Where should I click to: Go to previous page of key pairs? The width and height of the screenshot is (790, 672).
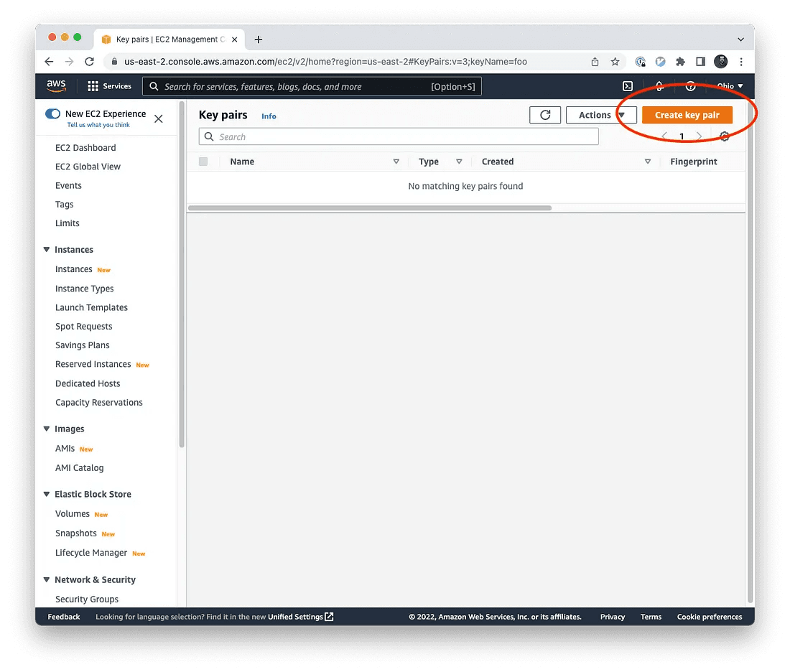tap(664, 136)
